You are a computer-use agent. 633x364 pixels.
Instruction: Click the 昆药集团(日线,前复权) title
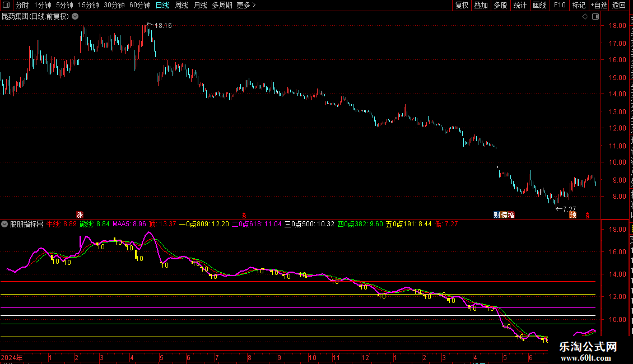35,16
